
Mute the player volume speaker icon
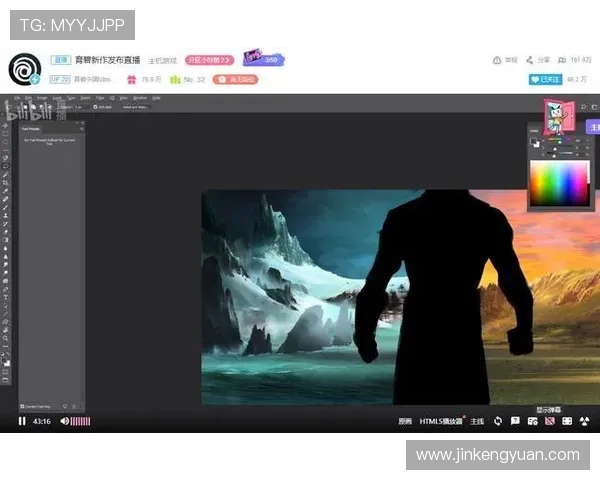tap(64, 421)
